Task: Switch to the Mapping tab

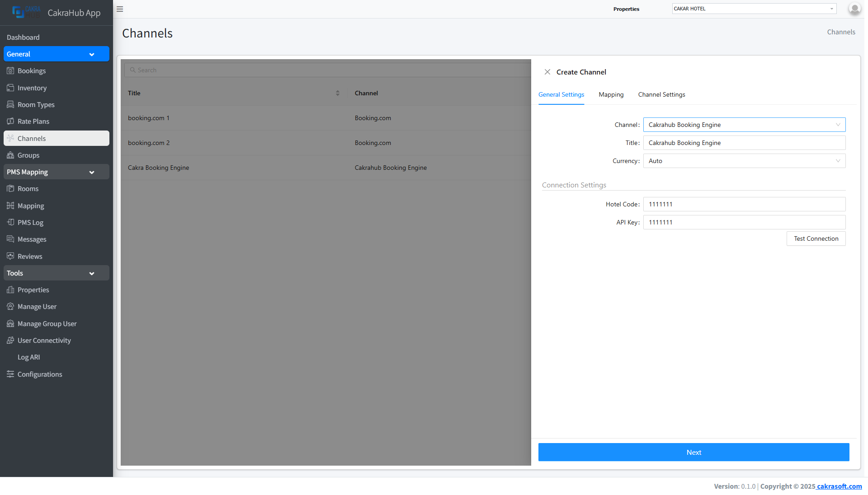Action: (611, 95)
